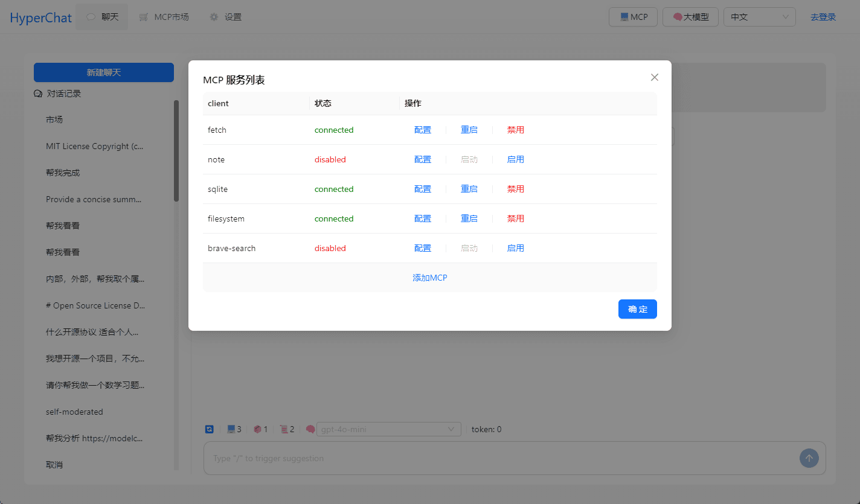Click the disabled status of brave-search

pyautogui.click(x=330, y=248)
